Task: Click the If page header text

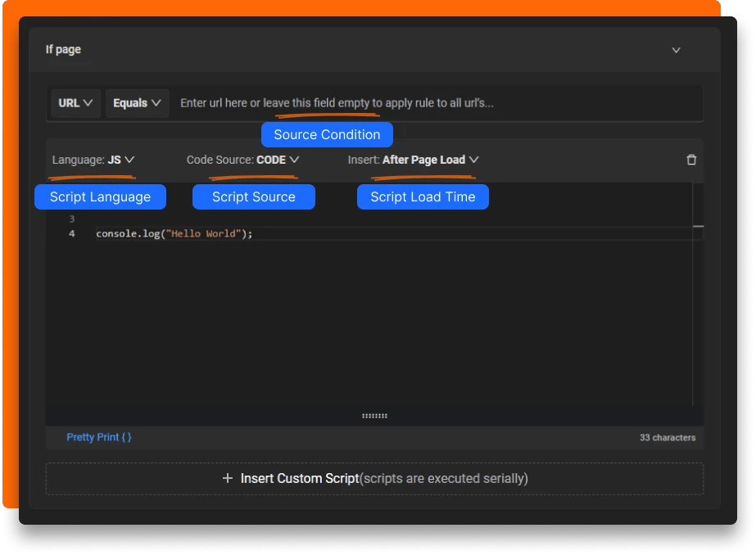Action: (x=63, y=50)
